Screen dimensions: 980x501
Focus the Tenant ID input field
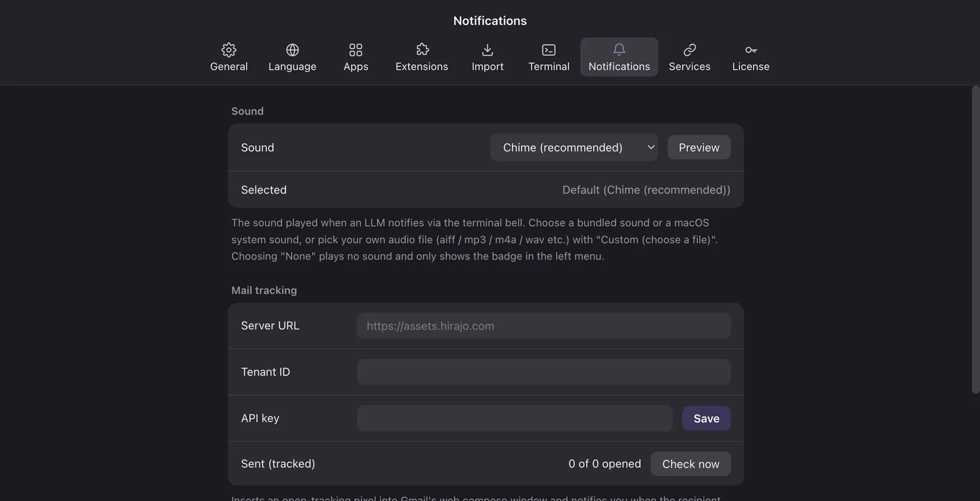pos(544,372)
